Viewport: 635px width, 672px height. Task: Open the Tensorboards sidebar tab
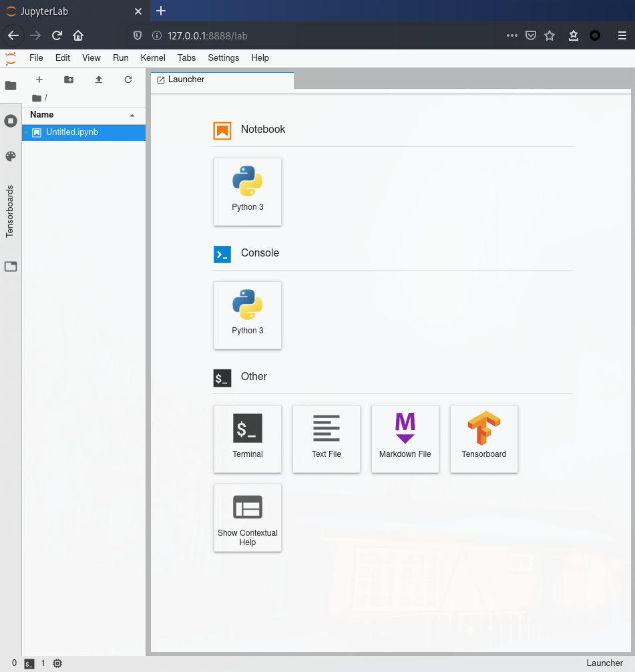pos(9,211)
